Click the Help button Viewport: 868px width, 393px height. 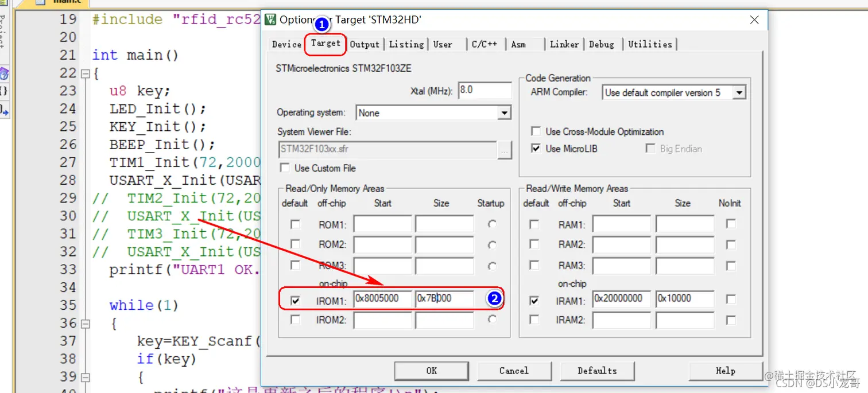726,371
